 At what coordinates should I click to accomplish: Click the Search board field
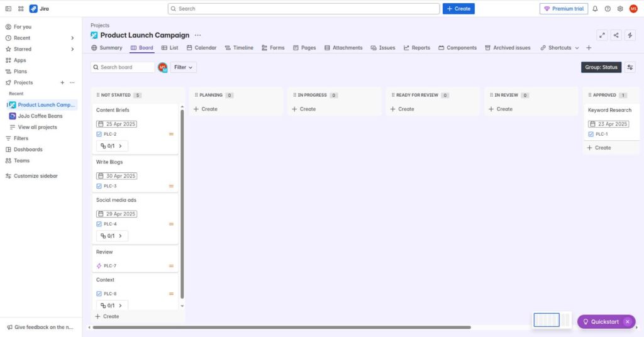123,67
